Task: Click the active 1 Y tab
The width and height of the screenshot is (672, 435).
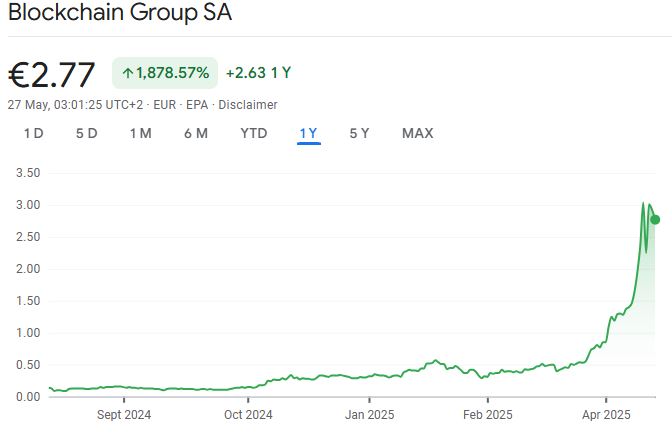Action: point(308,133)
